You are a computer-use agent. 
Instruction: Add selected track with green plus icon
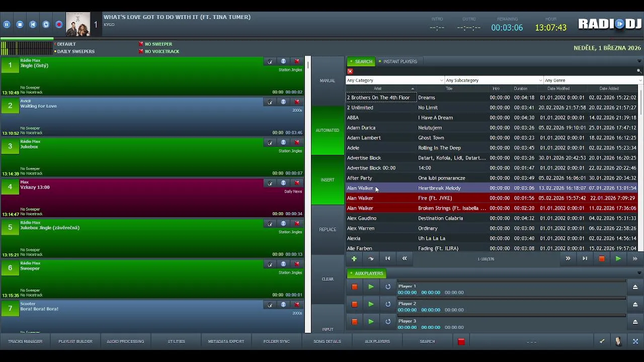click(x=354, y=258)
